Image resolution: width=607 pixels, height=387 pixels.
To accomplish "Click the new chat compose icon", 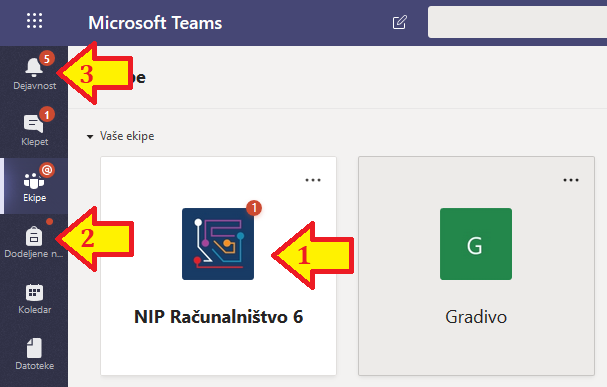I will point(400,22).
